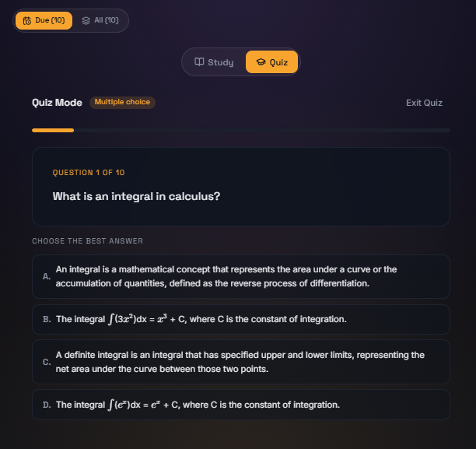Show All (10) cards

[100, 20]
